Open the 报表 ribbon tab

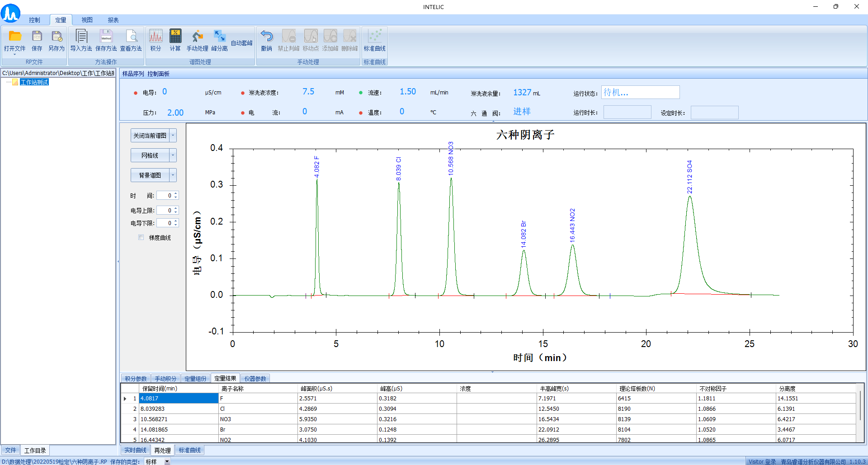pos(113,20)
